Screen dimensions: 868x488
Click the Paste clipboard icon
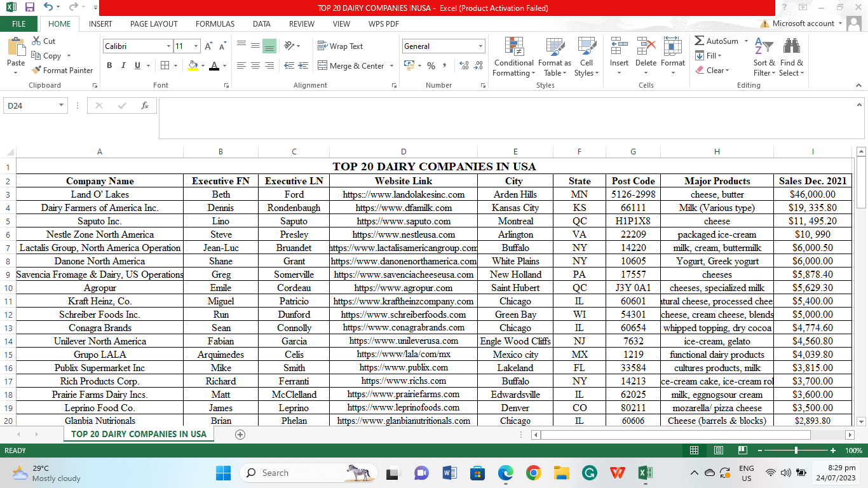click(x=16, y=48)
